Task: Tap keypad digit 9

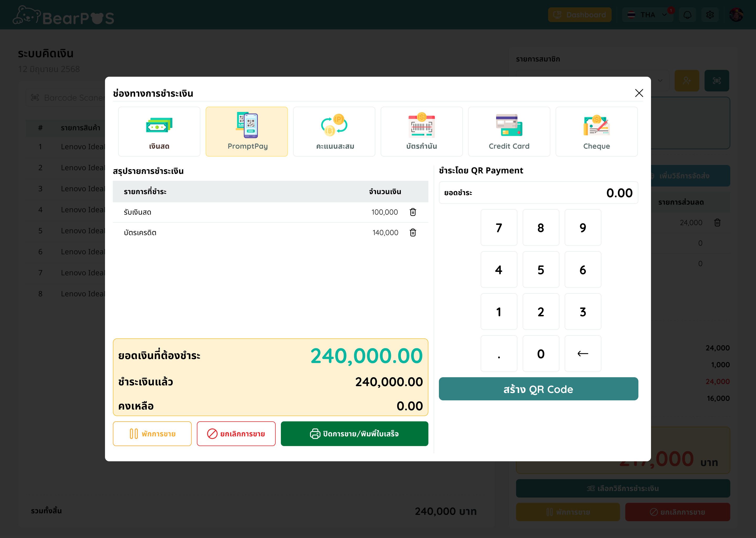Action: pos(583,227)
